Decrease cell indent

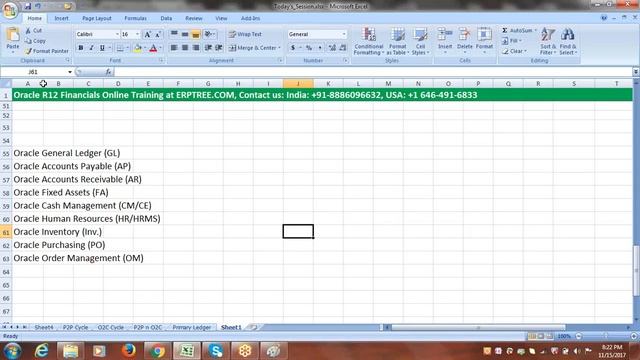click(208, 48)
